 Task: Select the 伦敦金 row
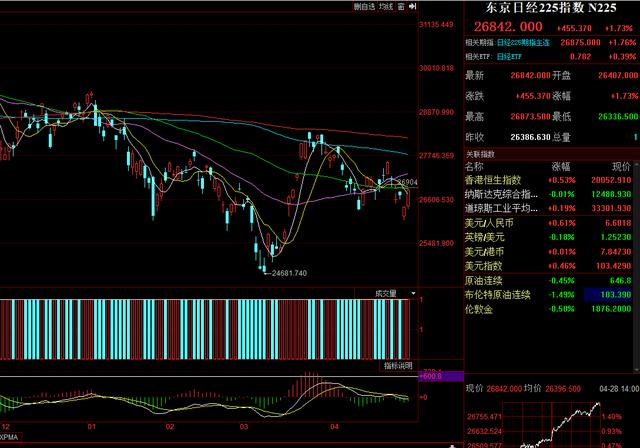coord(548,309)
